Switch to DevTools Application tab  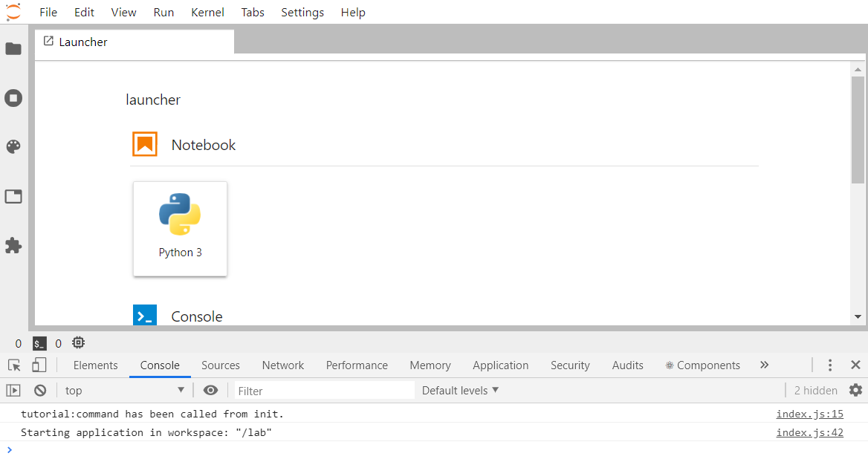500,365
